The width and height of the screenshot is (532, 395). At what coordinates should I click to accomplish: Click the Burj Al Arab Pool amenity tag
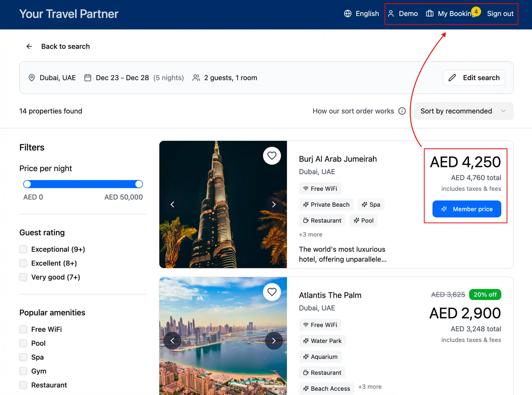(x=364, y=221)
